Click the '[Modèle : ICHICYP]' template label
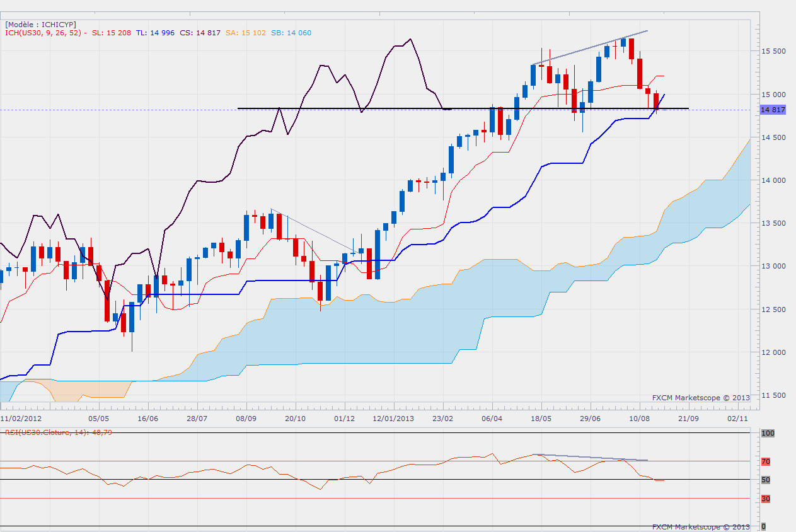 click(40, 24)
